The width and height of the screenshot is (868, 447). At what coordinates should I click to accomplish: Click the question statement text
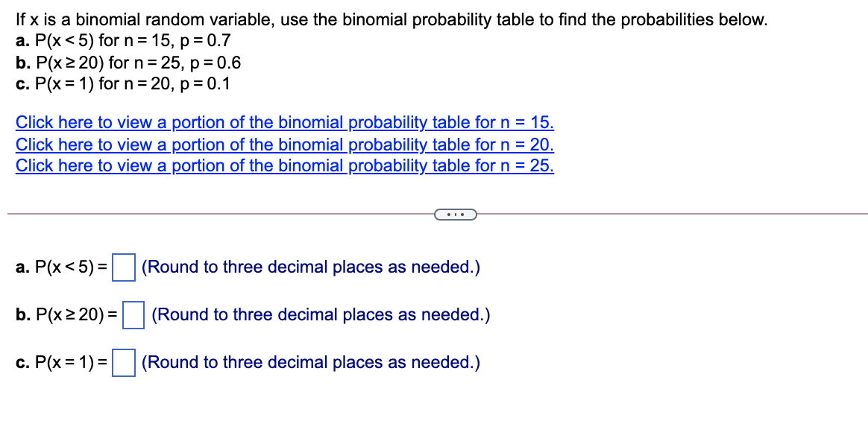(x=391, y=20)
